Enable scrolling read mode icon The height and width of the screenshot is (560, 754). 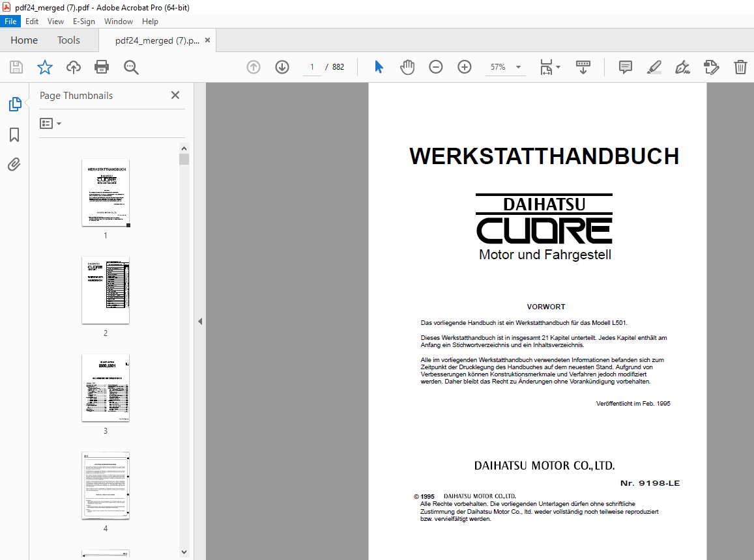coord(583,67)
